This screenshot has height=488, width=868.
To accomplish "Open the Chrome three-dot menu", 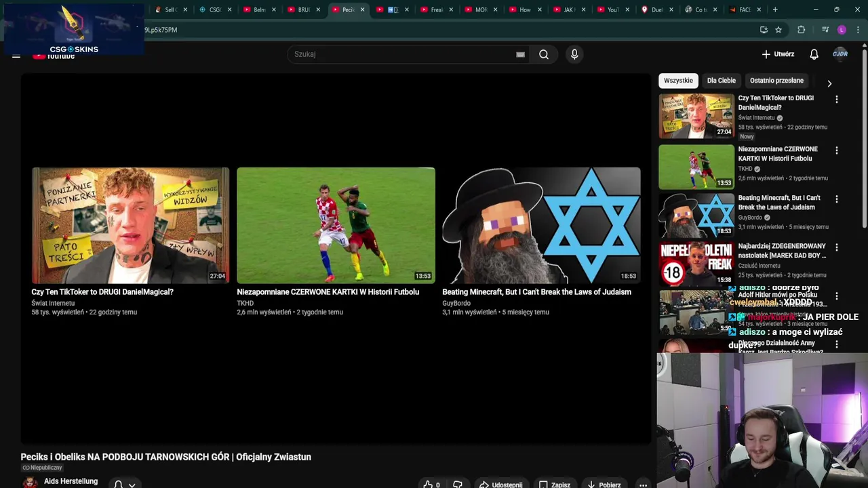I will (858, 30).
